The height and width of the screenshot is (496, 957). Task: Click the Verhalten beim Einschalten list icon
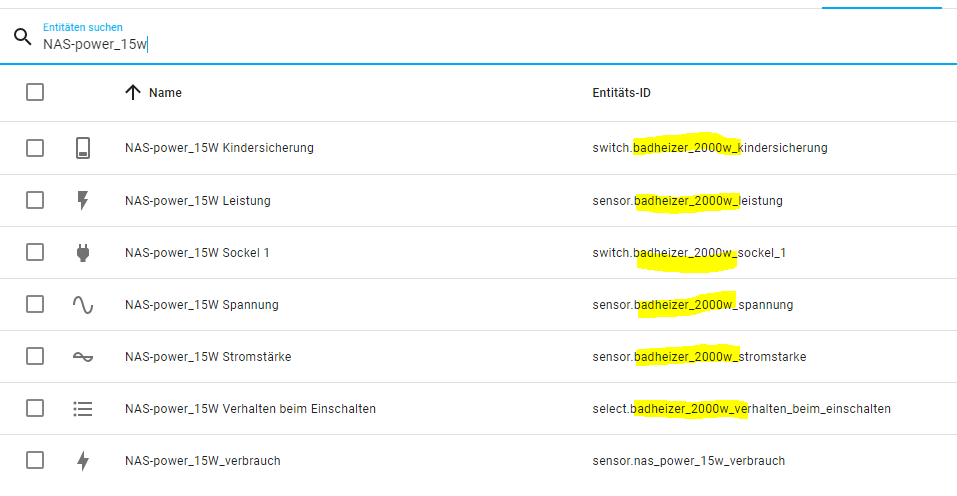pos(83,408)
